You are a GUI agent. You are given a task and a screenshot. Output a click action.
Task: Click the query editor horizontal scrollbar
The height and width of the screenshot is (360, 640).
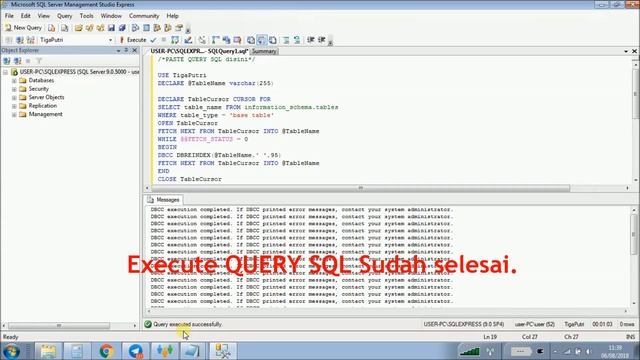(x=361, y=188)
